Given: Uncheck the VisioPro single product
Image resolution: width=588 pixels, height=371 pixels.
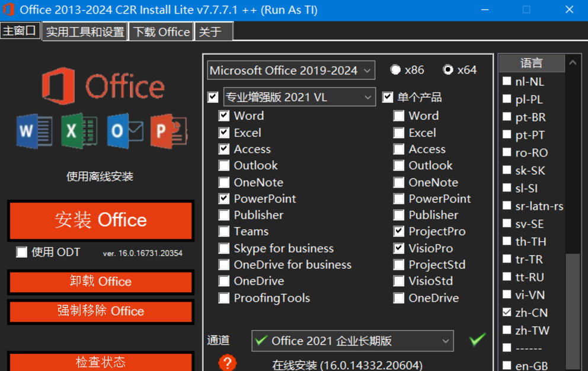Looking at the screenshot, I should pos(399,248).
